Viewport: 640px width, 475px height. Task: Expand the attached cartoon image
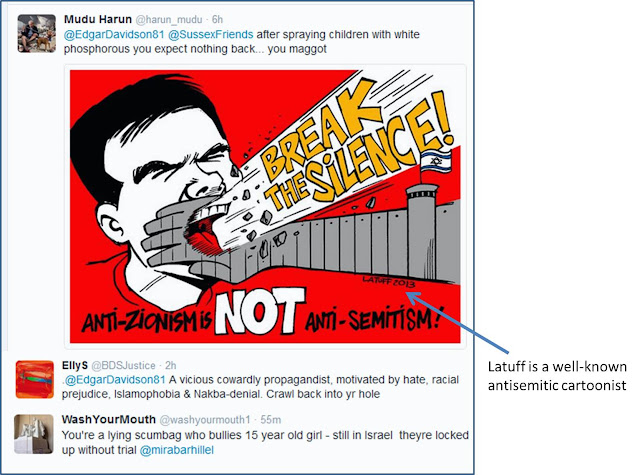[x=265, y=206]
